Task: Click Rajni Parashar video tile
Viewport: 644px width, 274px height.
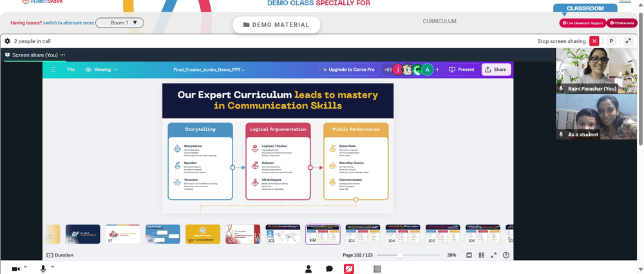Action: point(596,71)
